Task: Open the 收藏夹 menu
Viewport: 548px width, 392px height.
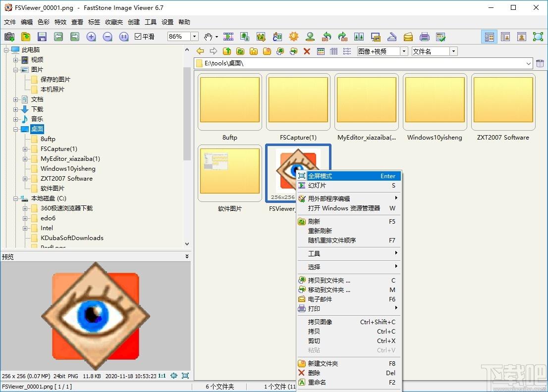Action: click(114, 22)
